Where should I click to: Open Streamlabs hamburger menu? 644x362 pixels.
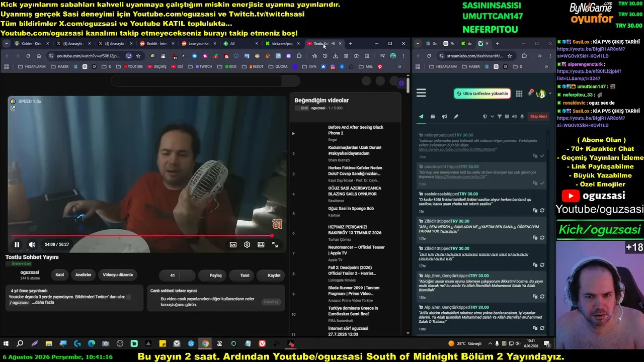[x=422, y=93]
